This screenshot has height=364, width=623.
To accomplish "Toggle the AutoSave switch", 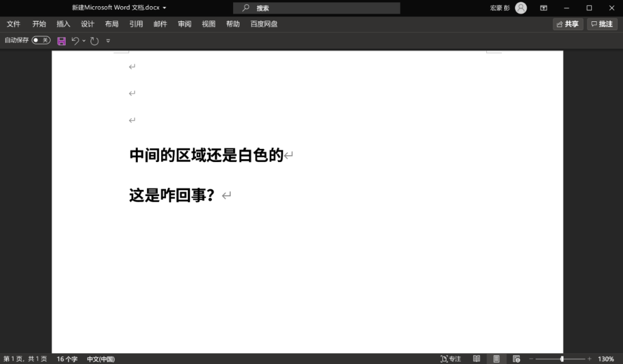I will (x=41, y=40).
